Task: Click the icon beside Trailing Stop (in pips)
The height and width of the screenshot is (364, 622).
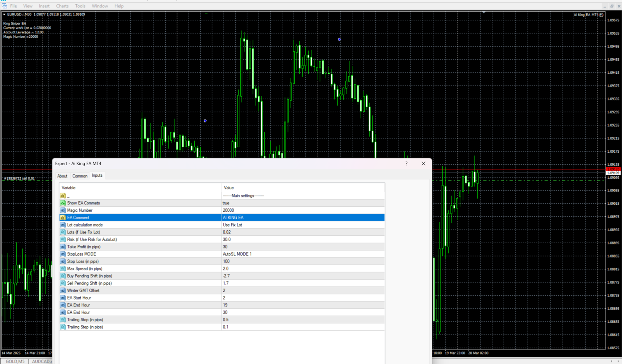Action: (63, 320)
